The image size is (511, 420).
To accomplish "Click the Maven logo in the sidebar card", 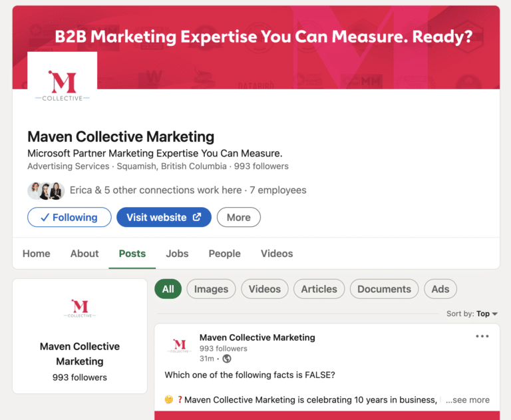I will (x=80, y=308).
